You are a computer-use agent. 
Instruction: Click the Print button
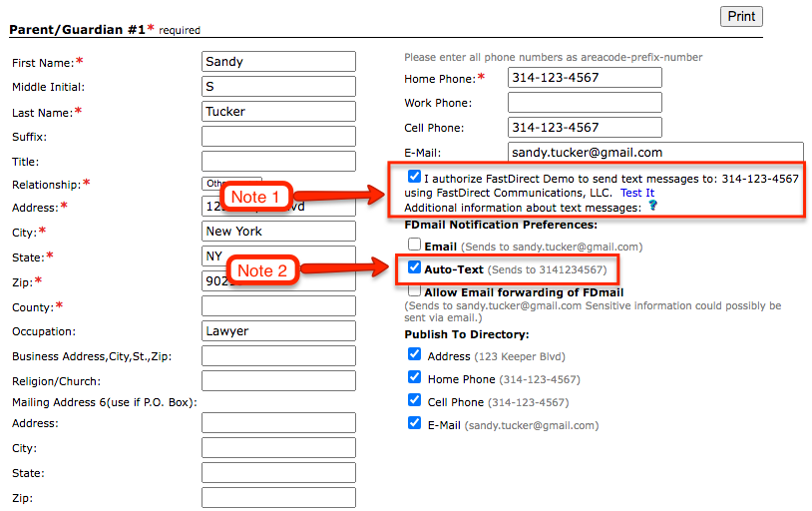click(740, 17)
